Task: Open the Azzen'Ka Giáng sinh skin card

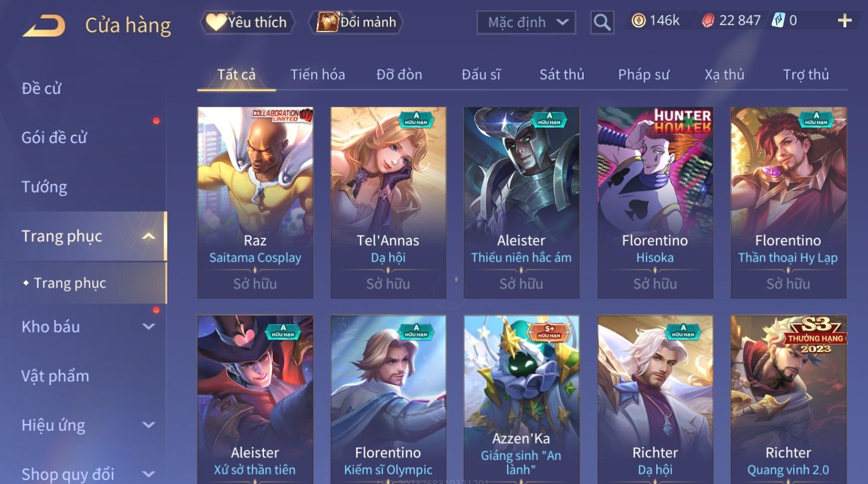Action: click(521, 399)
